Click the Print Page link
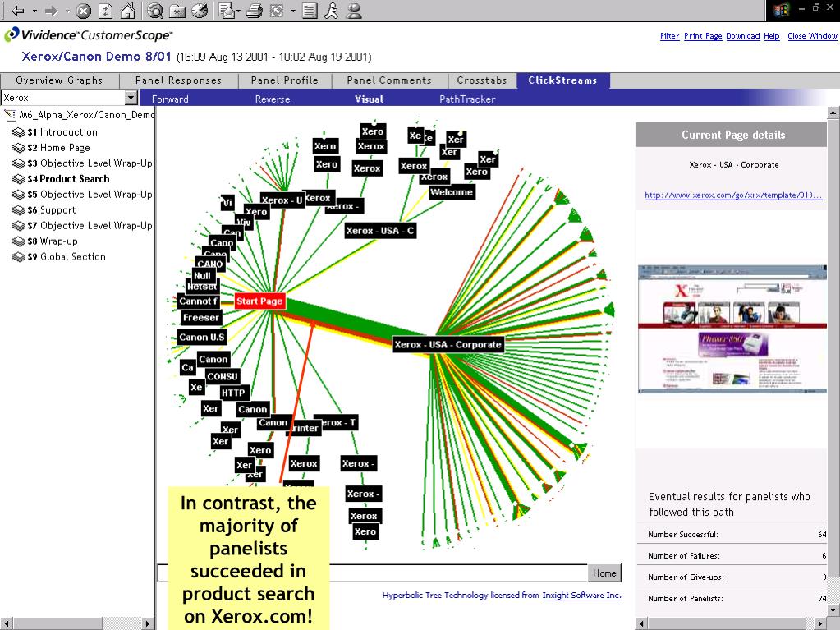Viewport: 840px width, 630px height. [x=703, y=36]
